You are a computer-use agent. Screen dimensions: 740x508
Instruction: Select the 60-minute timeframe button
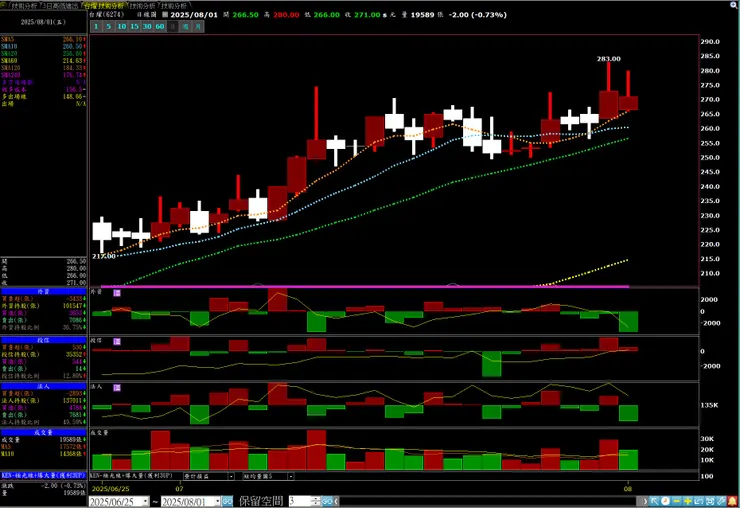coord(160,26)
